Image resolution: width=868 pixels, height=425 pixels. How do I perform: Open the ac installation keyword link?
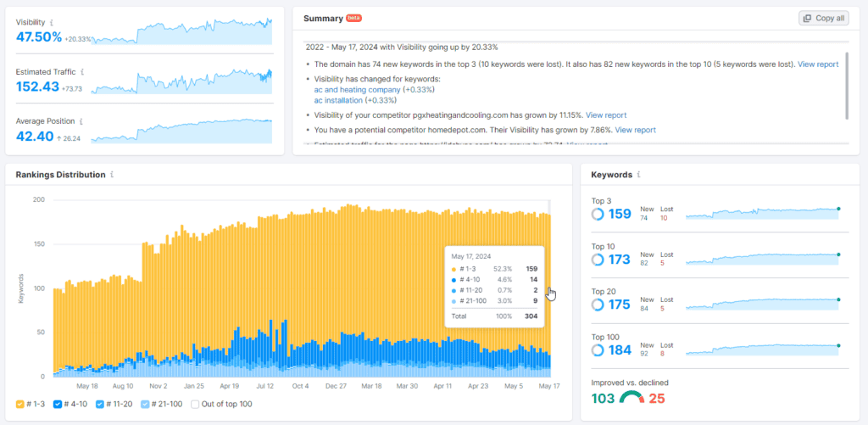338,100
